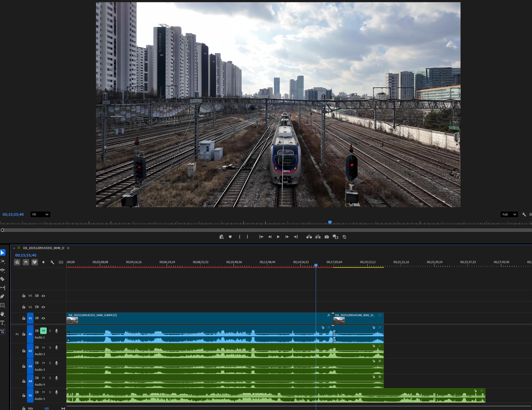Open the sequence panel hamburger menu
Image resolution: width=532 pixels, height=410 pixels.
point(68,248)
